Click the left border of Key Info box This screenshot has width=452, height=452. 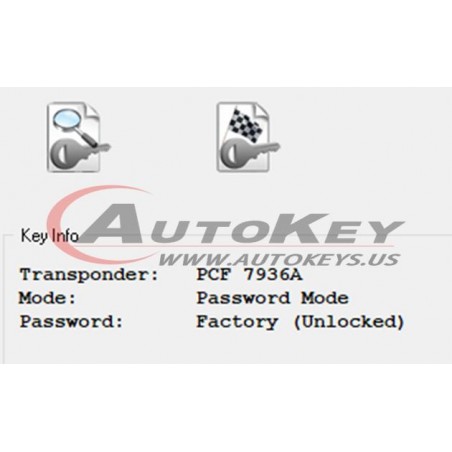pos(4,299)
